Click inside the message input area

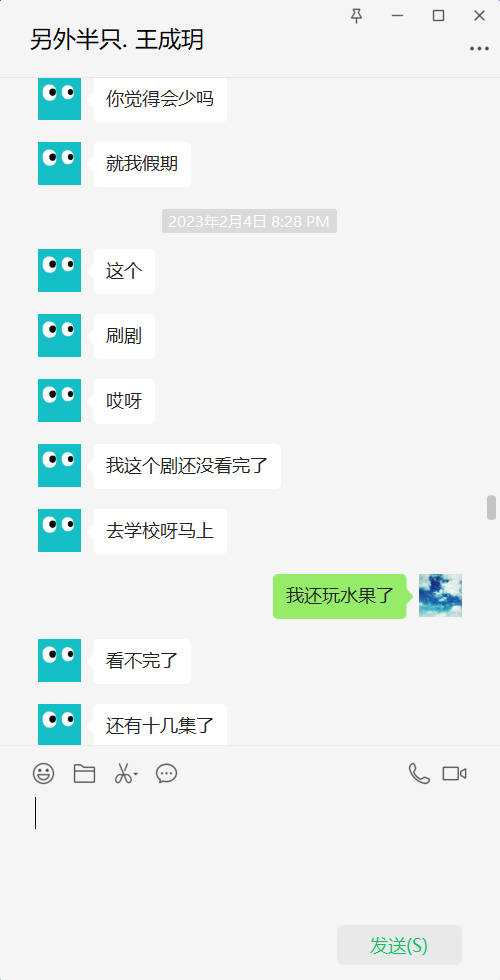tap(250, 856)
